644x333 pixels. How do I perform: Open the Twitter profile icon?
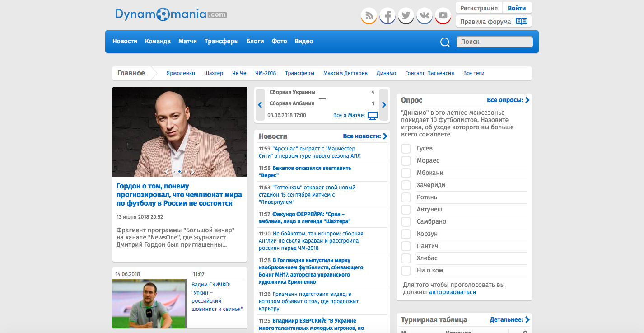406,16
